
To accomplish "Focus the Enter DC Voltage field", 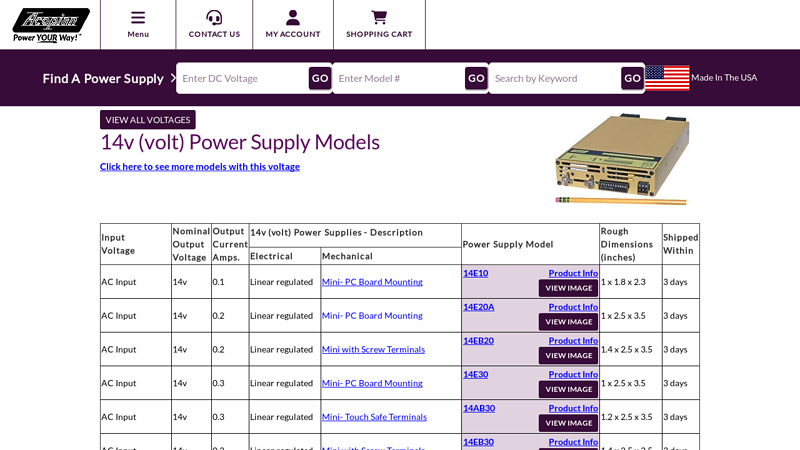I will click(243, 78).
